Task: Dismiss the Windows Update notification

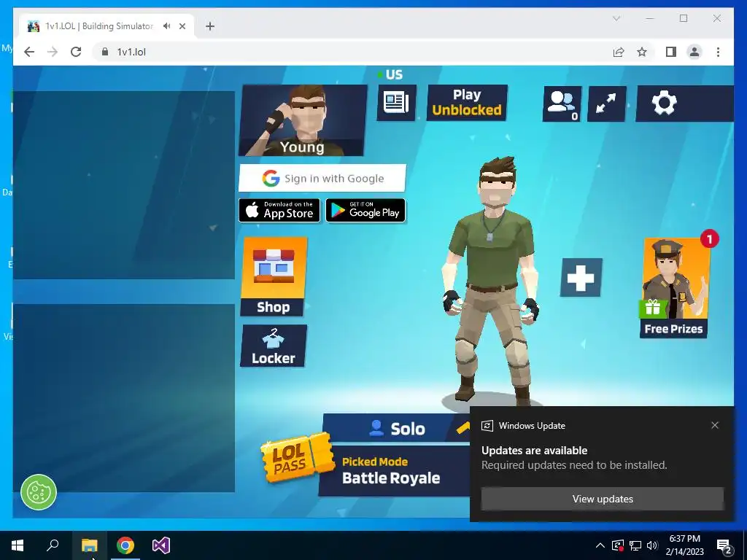Action: click(715, 425)
